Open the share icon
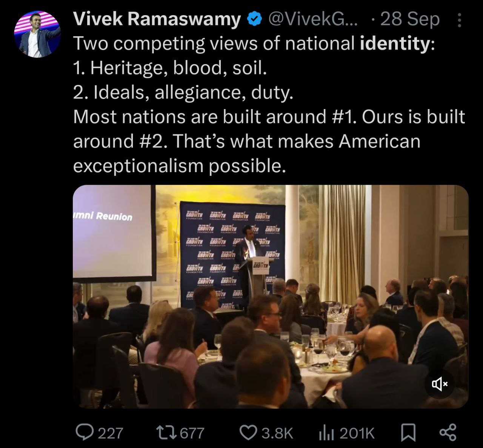 pyautogui.click(x=448, y=433)
